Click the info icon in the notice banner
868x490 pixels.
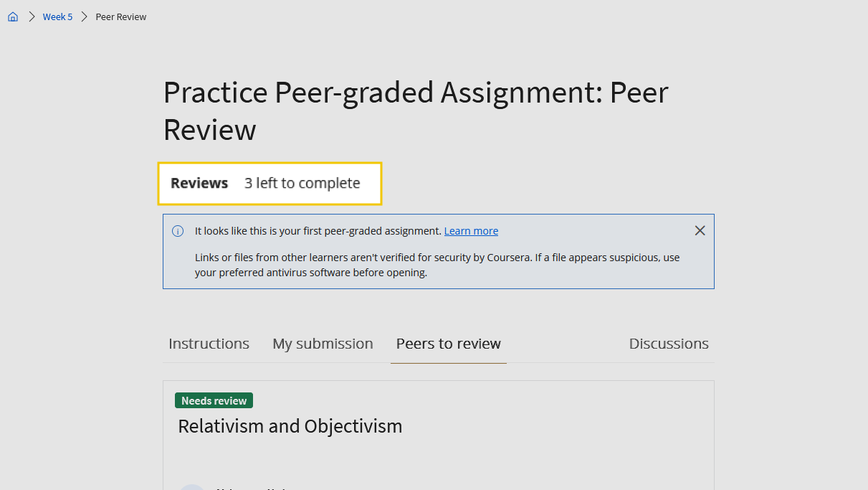coord(178,231)
